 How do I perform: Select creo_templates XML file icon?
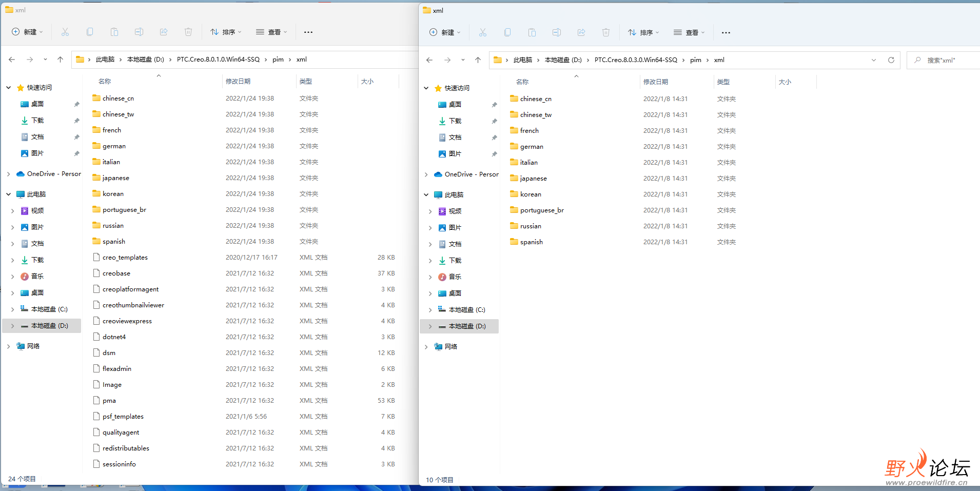click(96, 257)
